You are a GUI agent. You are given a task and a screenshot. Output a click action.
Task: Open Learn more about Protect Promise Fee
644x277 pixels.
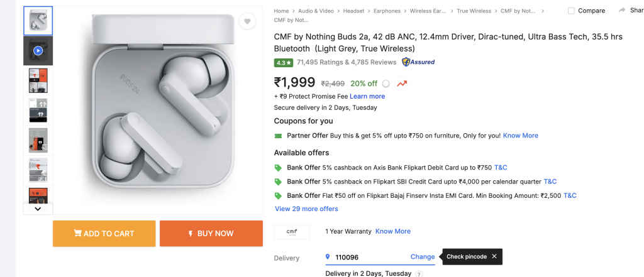(x=367, y=96)
